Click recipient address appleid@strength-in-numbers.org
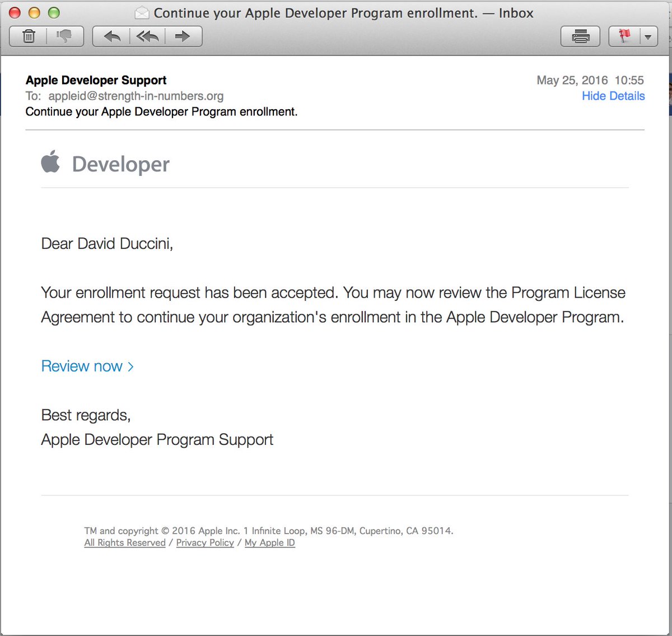This screenshot has height=636, width=672. tap(136, 96)
